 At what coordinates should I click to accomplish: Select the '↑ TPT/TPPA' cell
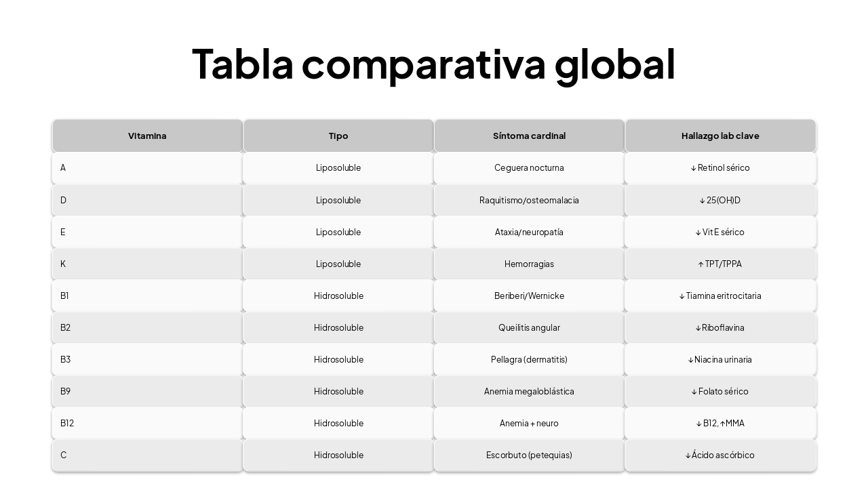(720, 264)
